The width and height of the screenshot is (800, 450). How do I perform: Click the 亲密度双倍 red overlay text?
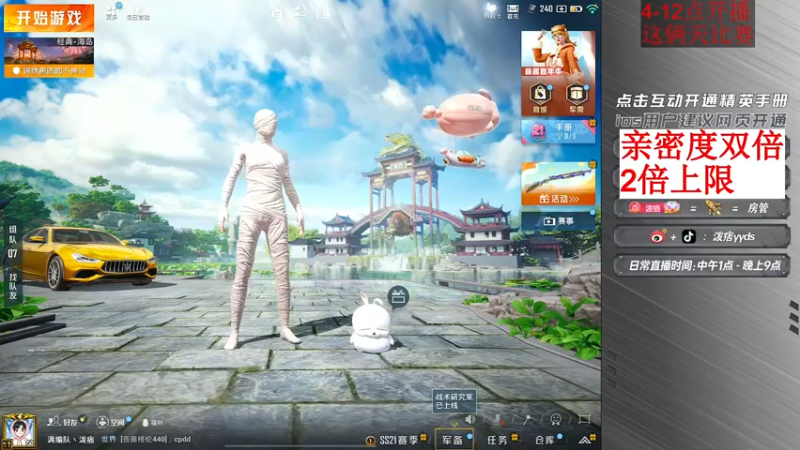coord(701,145)
